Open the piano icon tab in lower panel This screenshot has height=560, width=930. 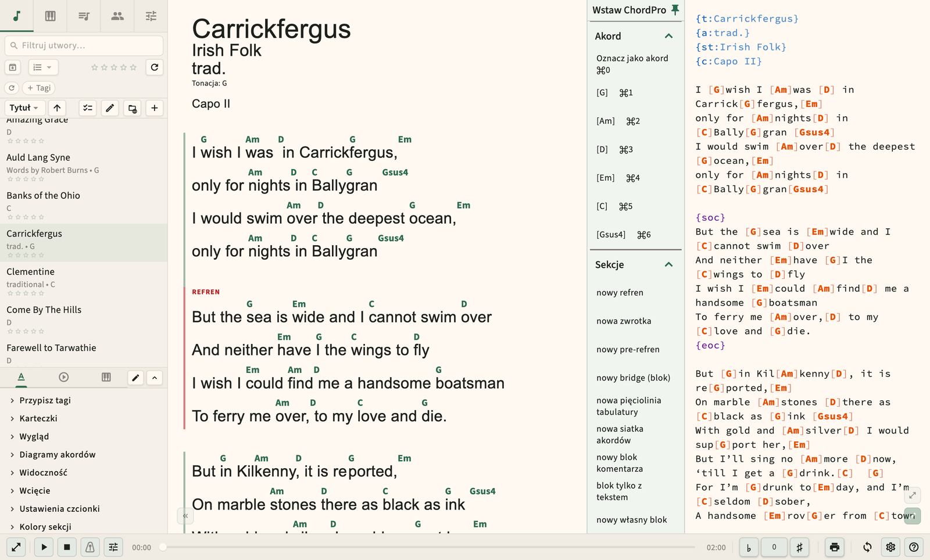point(106,378)
